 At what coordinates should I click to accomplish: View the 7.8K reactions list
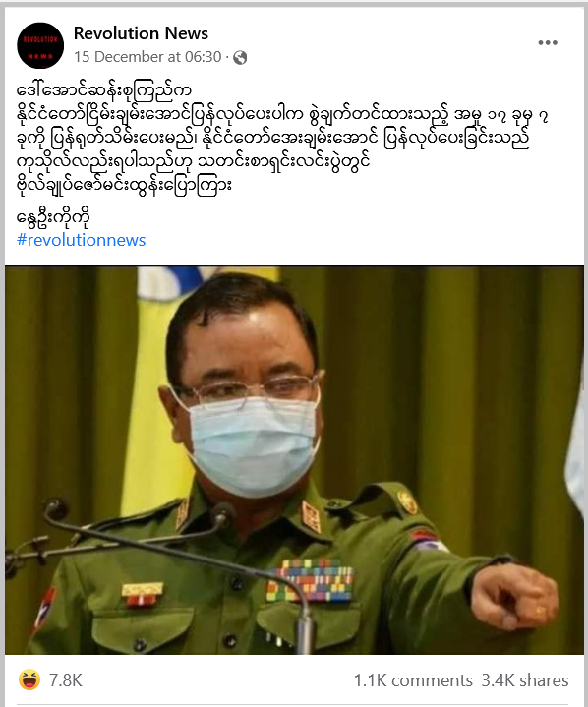pos(65,680)
